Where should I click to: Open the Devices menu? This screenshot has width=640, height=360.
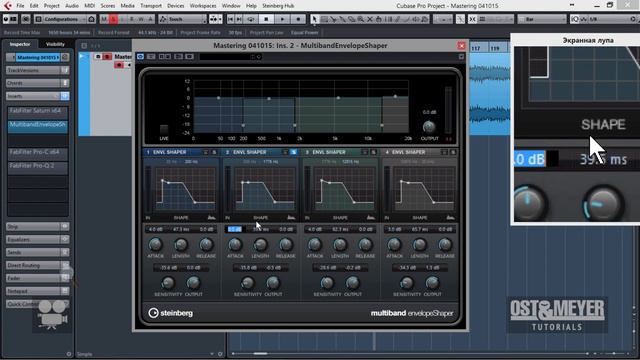pyautogui.click(x=176, y=6)
